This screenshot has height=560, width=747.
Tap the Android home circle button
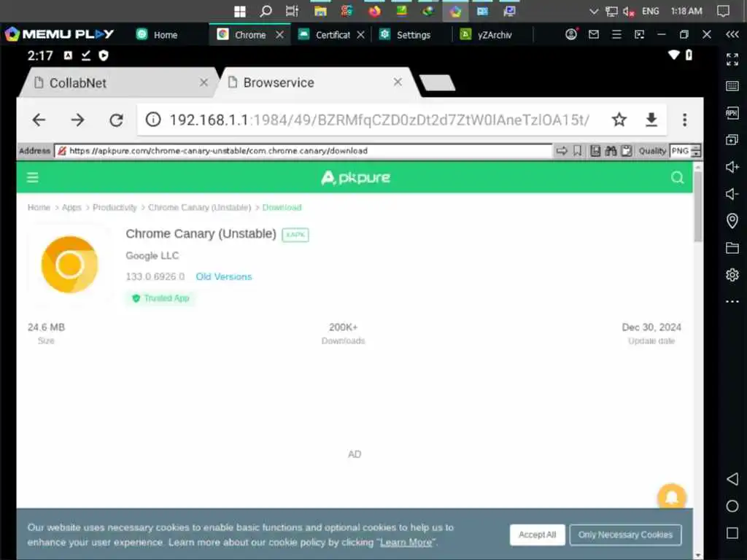click(732, 506)
